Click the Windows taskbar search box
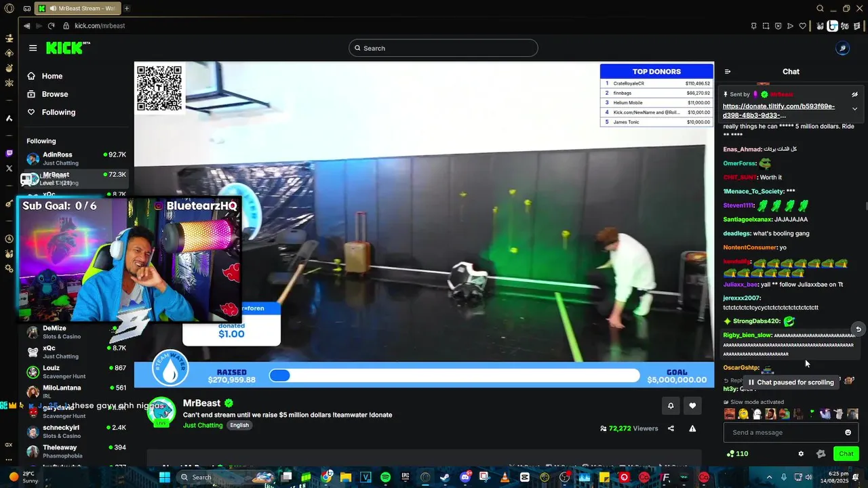This screenshot has width=868, height=488. pos(224,477)
